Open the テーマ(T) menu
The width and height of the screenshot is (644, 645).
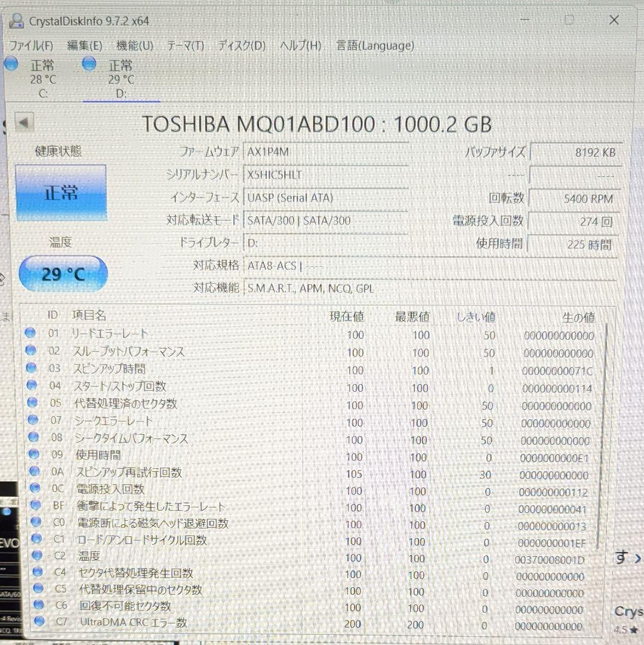(x=186, y=45)
